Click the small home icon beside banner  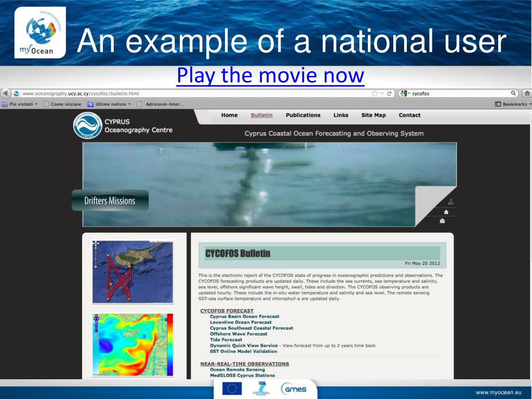click(446, 212)
